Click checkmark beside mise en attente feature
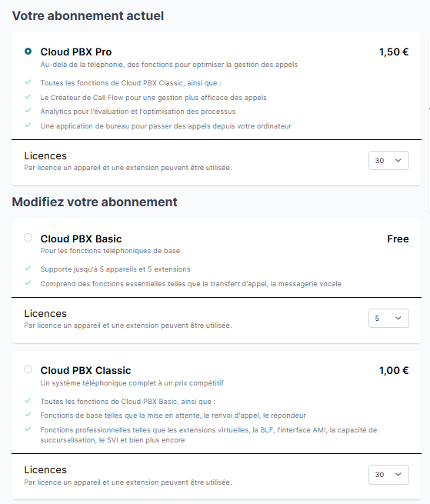The width and height of the screenshot is (430, 504). (28, 414)
